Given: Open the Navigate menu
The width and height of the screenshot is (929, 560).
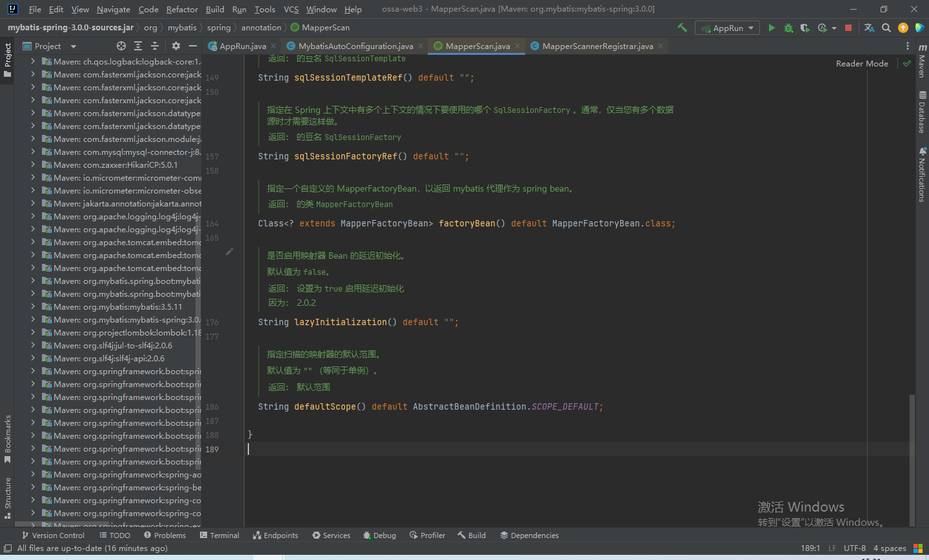Looking at the screenshot, I should [x=114, y=9].
